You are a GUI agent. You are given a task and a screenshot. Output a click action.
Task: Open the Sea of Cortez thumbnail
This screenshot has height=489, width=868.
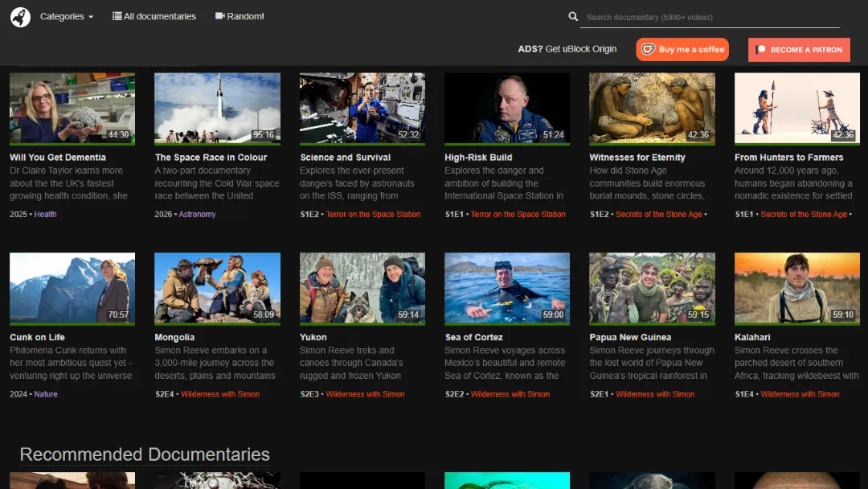click(507, 289)
